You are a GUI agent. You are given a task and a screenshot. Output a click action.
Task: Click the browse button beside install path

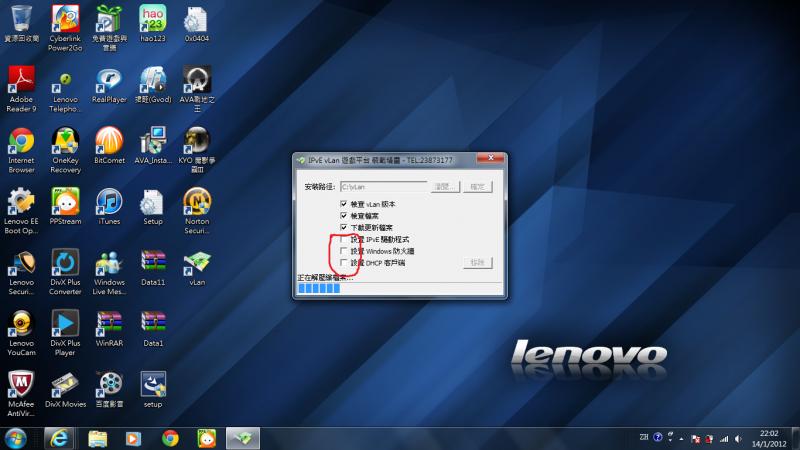coord(444,187)
